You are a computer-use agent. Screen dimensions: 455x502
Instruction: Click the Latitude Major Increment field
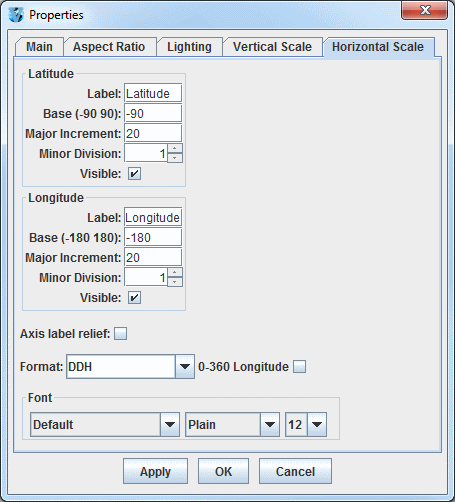click(x=153, y=133)
